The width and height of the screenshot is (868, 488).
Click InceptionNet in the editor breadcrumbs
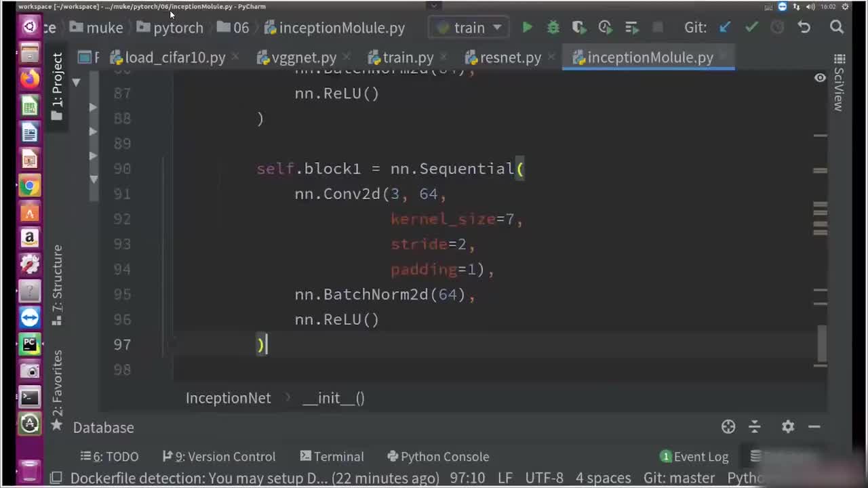228,398
